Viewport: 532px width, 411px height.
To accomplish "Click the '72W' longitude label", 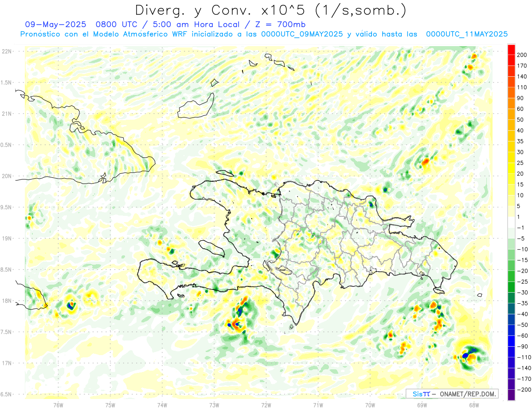I will (x=266, y=405).
